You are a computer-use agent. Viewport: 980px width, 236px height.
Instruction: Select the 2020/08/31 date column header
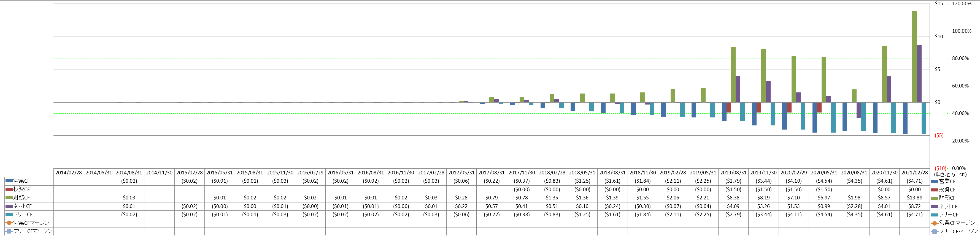(854, 172)
